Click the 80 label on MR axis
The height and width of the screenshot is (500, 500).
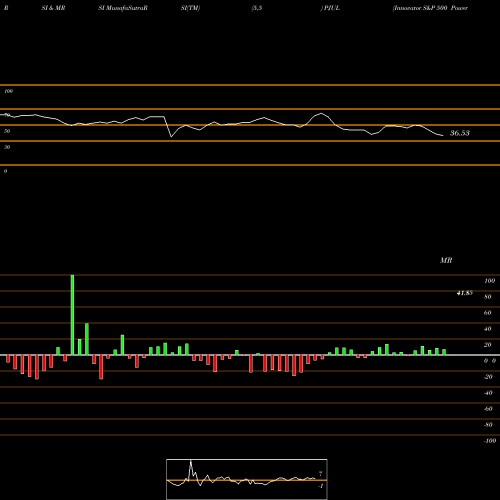click(488, 297)
